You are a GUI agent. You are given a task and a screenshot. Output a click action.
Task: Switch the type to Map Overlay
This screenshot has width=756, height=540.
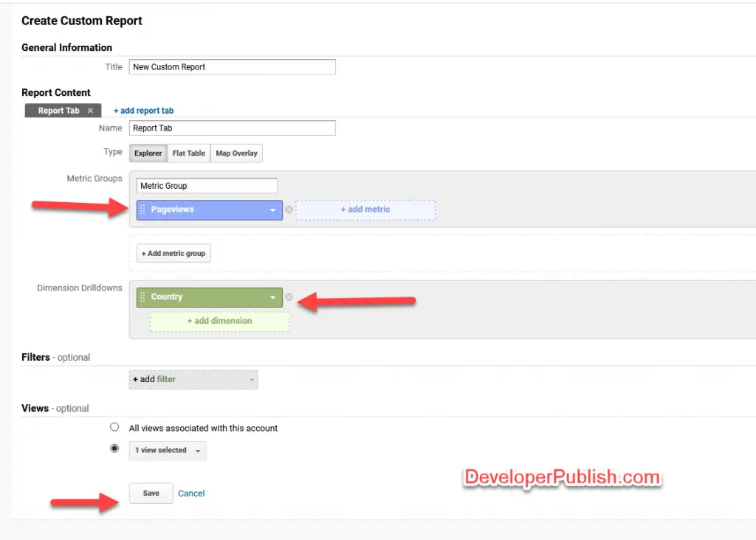tap(236, 153)
